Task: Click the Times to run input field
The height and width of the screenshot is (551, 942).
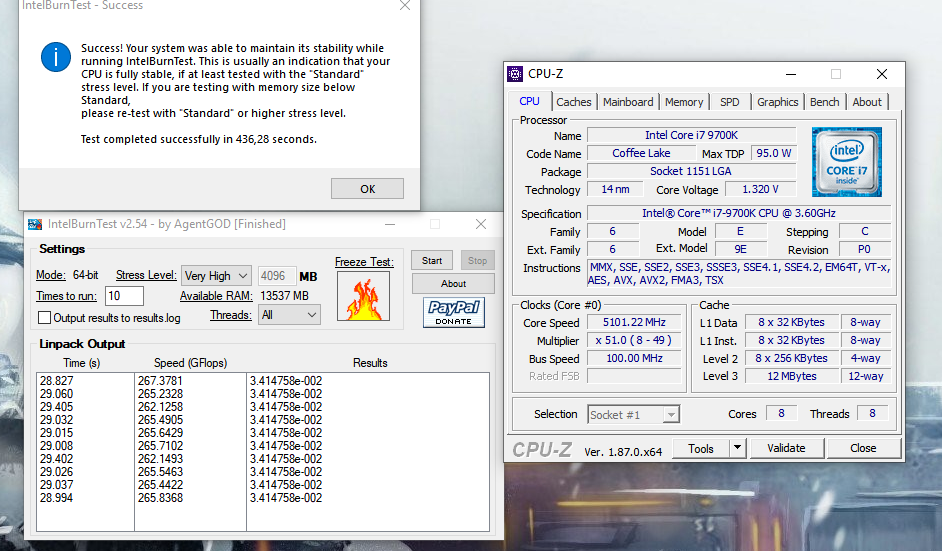Action: tap(124, 296)
